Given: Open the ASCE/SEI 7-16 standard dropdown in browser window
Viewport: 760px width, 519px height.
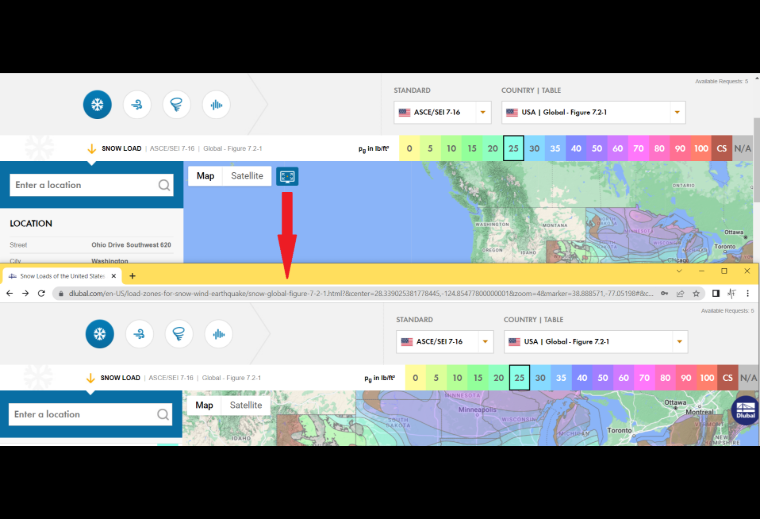Looking at the screenshot, I should click(445, 342).
